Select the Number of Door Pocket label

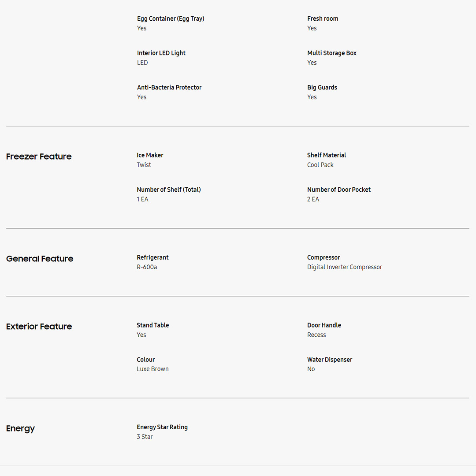coord(339,190)
